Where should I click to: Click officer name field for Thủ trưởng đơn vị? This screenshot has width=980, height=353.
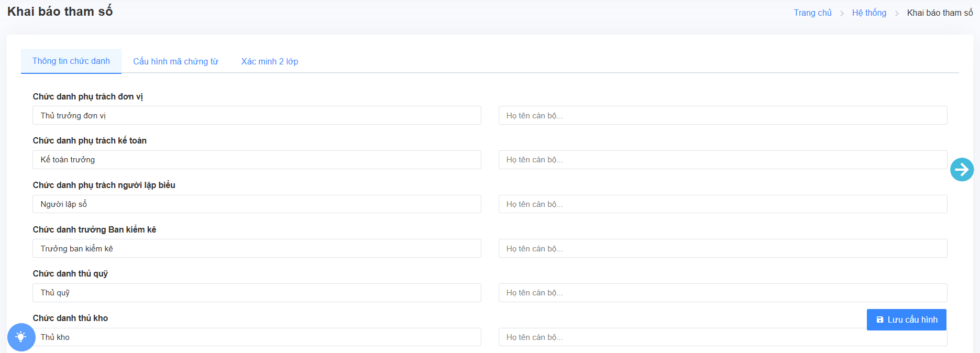[722, 115]
